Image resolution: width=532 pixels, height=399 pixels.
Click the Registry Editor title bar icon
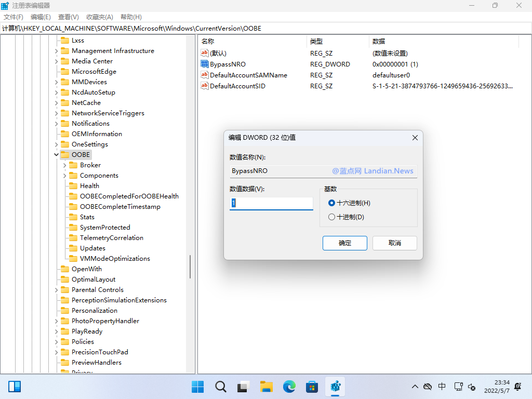coord(5,6)
